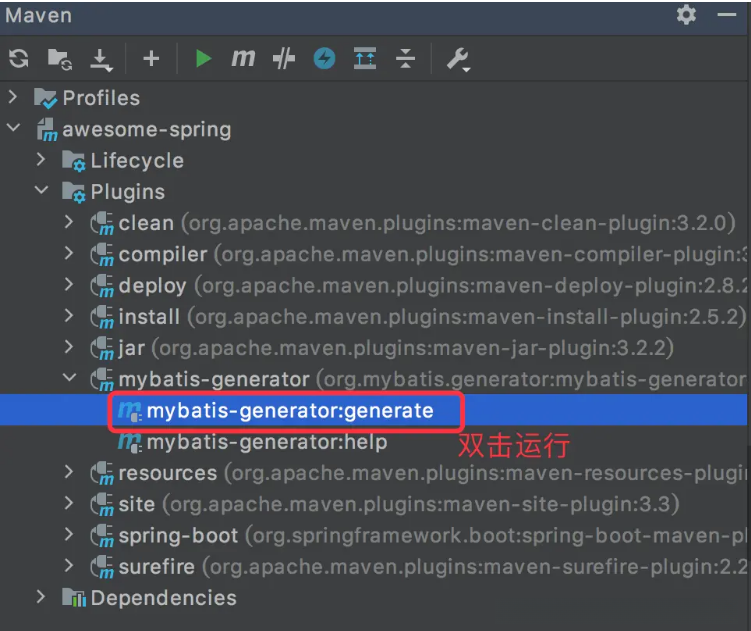
Task: Expand the site plugin
Action: coord(69,503)
